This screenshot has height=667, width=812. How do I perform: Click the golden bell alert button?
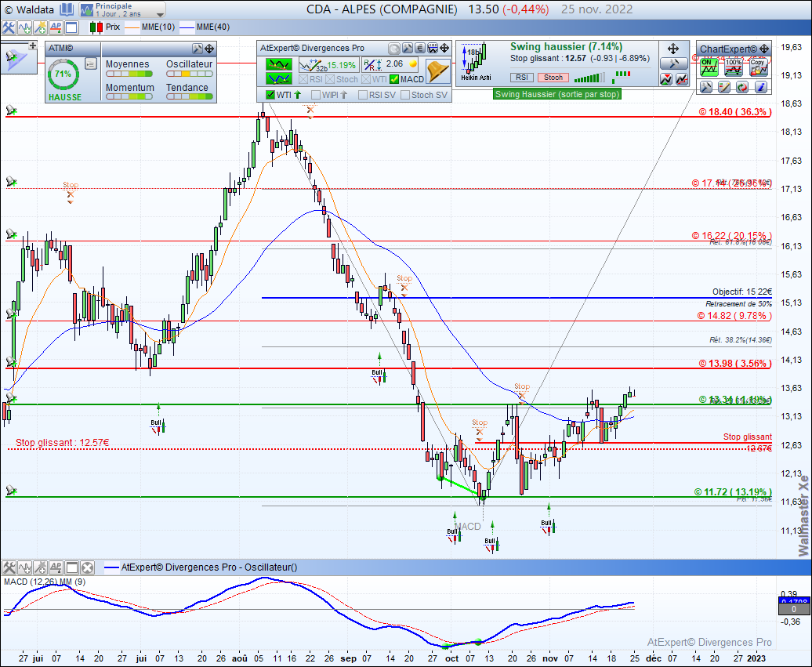pos(437,71)
